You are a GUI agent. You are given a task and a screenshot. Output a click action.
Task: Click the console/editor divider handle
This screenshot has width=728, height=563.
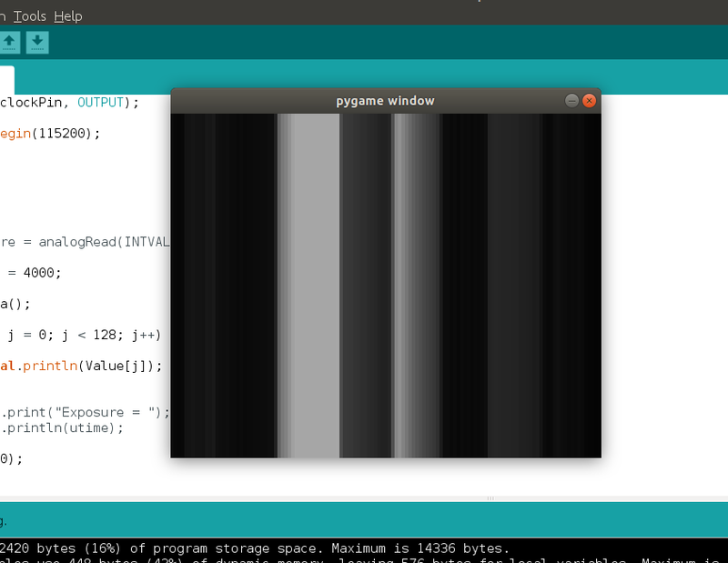(490, 498)
